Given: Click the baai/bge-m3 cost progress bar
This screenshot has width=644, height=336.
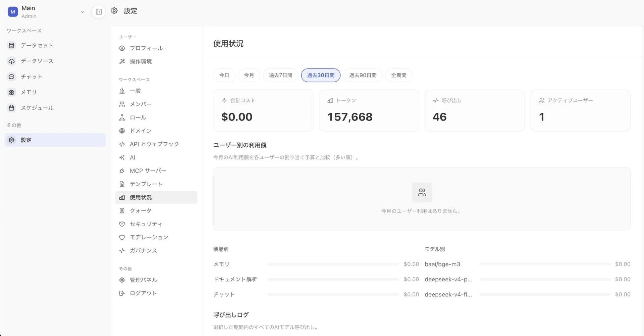Looking at the screenshot, I should click(x=545, y=264).
